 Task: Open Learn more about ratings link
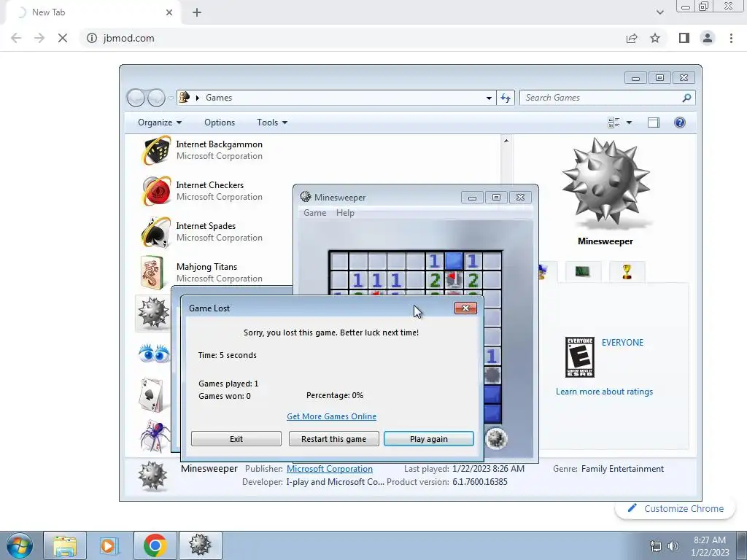coord(605,392)
